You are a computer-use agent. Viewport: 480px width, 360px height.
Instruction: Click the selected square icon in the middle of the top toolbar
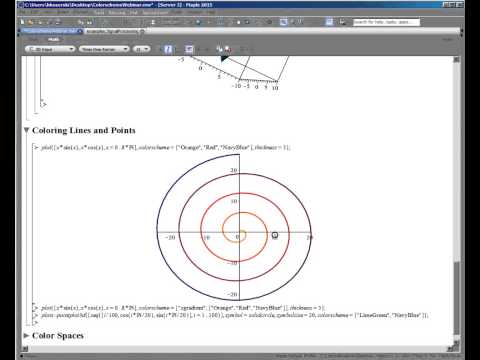pyautogui.click(x=283, y=22)
